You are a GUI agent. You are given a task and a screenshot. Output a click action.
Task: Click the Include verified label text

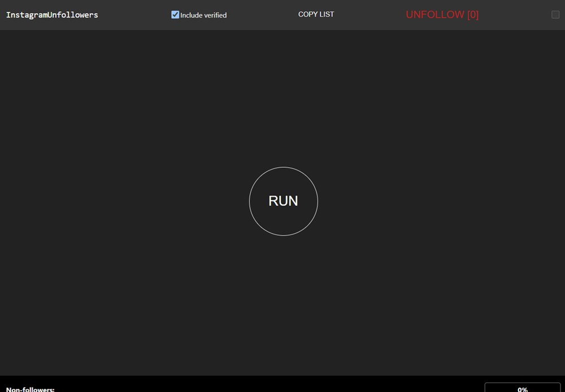coord(203,15)
